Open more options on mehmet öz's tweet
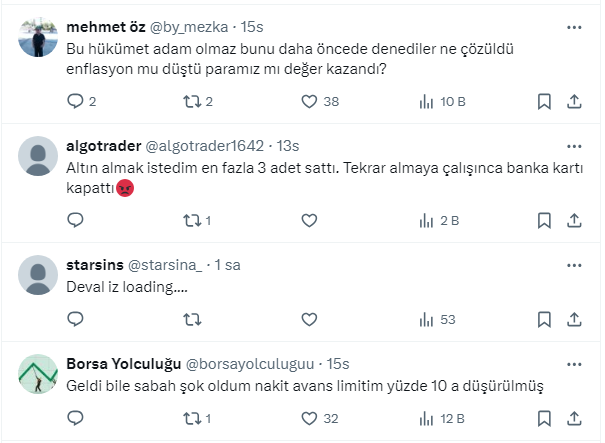 574,27
